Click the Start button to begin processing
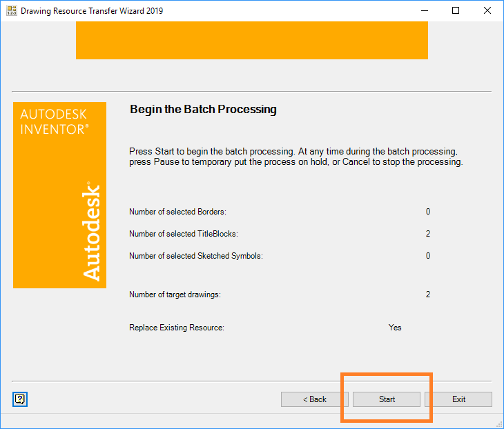The height and width of the screenshot is (429, 504). coord(387,399)
